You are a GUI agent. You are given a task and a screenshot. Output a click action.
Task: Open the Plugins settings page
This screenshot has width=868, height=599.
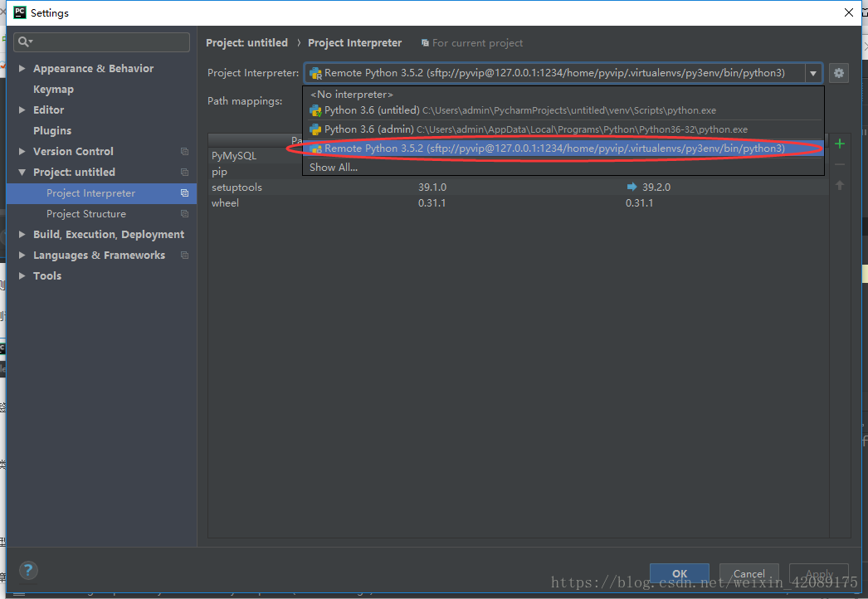coord(52,130)
